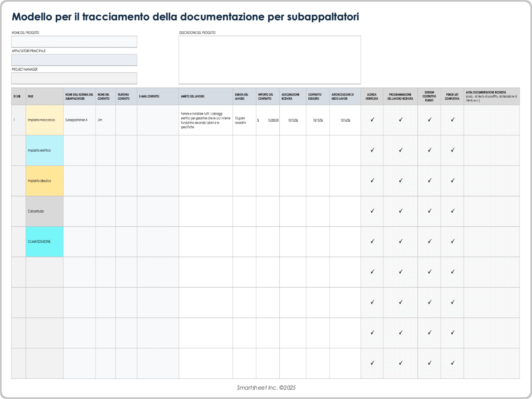Viewport: 532px width, 399px height.
Task: Click the Nome del Contatto header
Action: pos(106,96)
